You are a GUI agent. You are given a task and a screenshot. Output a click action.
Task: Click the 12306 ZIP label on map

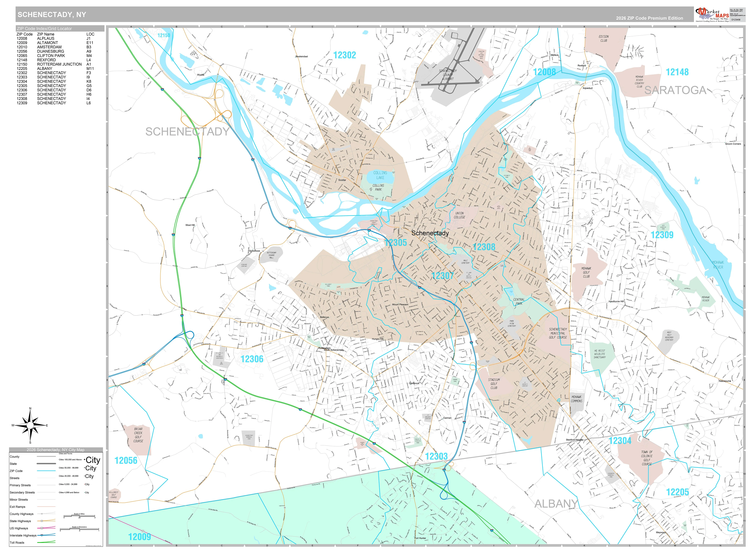pos(252,359)
